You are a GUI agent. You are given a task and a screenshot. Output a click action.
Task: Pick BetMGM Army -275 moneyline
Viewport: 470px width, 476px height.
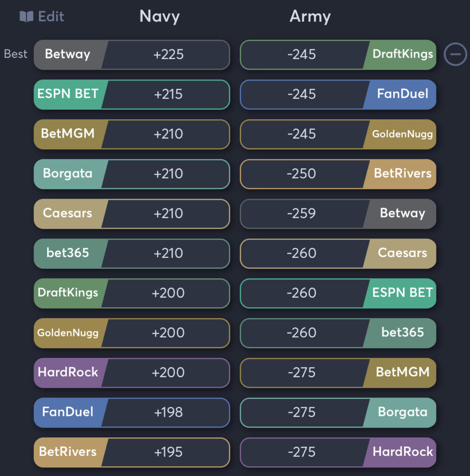point(338,373)
